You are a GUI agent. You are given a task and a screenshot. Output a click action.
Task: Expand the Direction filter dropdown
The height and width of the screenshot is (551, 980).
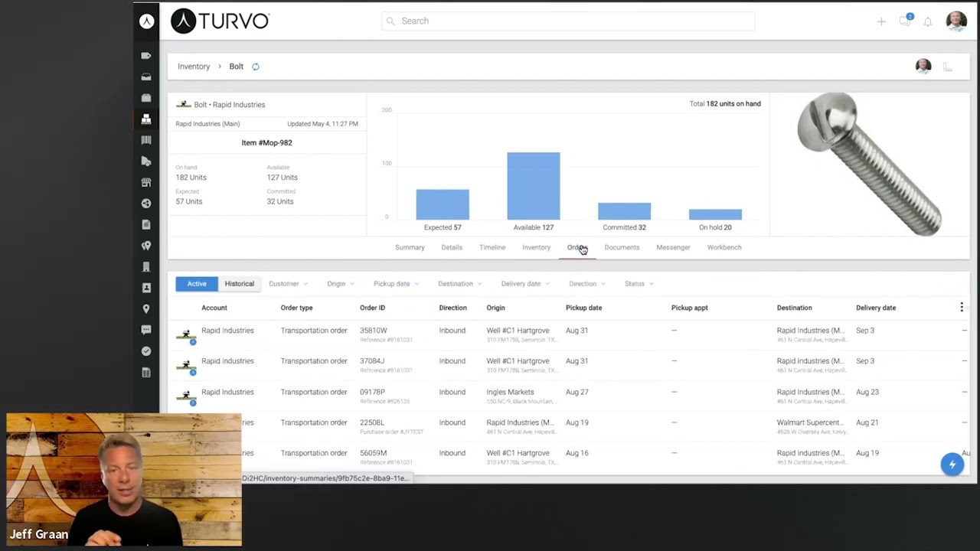587,284
